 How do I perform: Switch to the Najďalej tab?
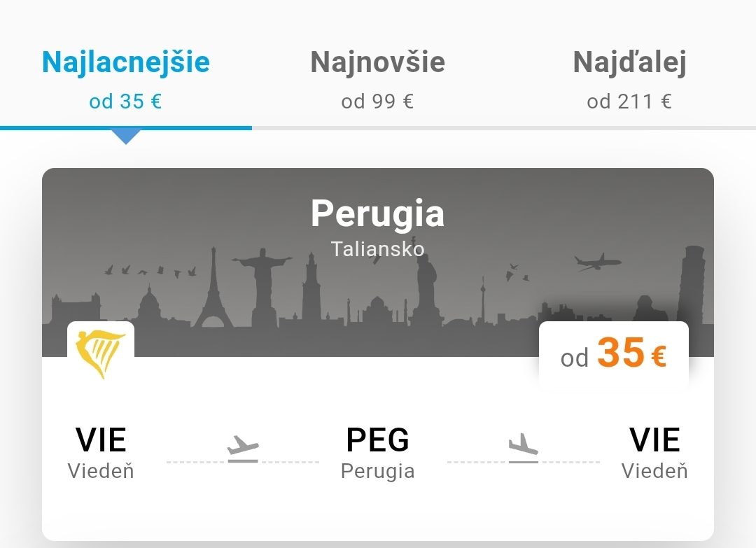click(629, 62)
